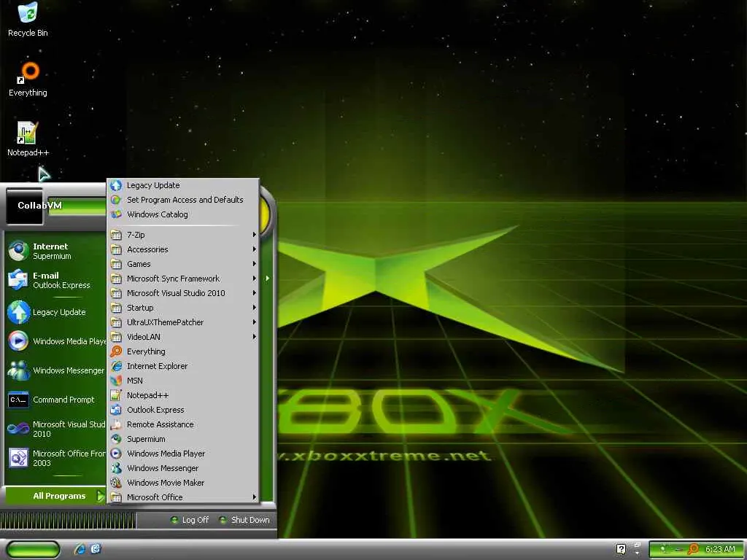Expand the UltraUXThemePatcher submenu arrow
The height and width of the screenshot is (560, 747).
pos(254,322)
